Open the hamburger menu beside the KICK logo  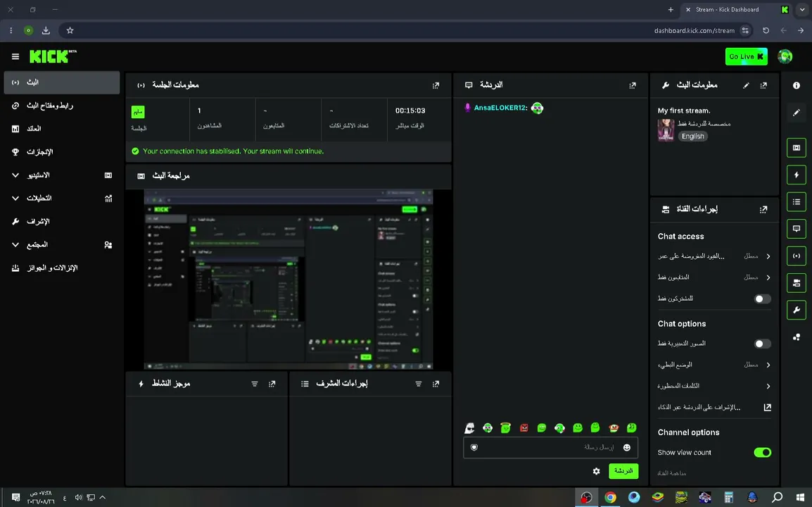point(15,56)
